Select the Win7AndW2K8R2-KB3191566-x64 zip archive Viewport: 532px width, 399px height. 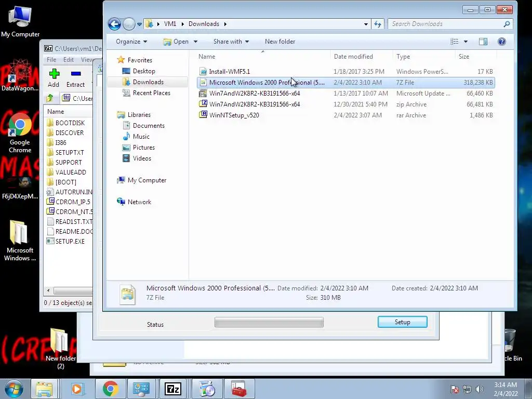pos(345,104)
